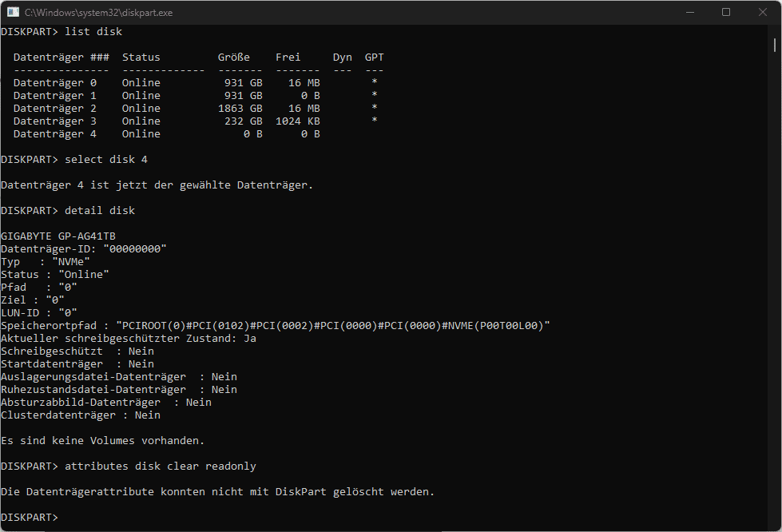This screenshot has height=532, width=782.
Task: Click the 'list disk' command text
Action: pos(93,31)
